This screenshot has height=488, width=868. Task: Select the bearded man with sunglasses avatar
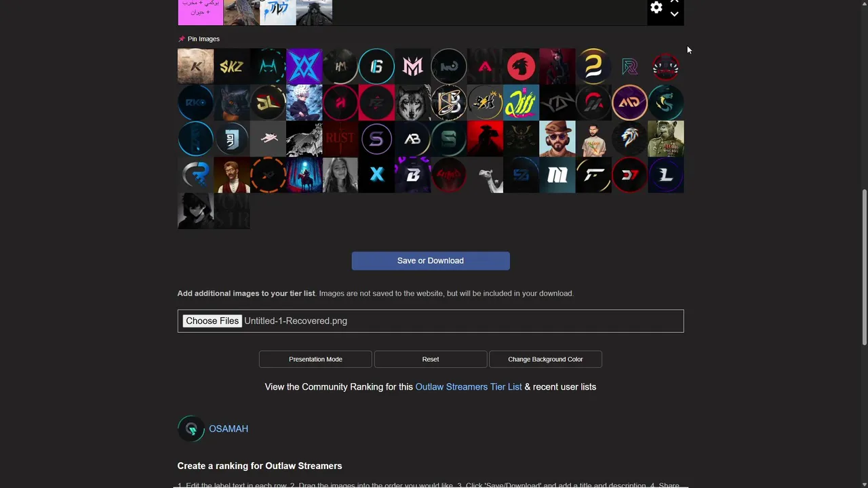click(557, 138)
